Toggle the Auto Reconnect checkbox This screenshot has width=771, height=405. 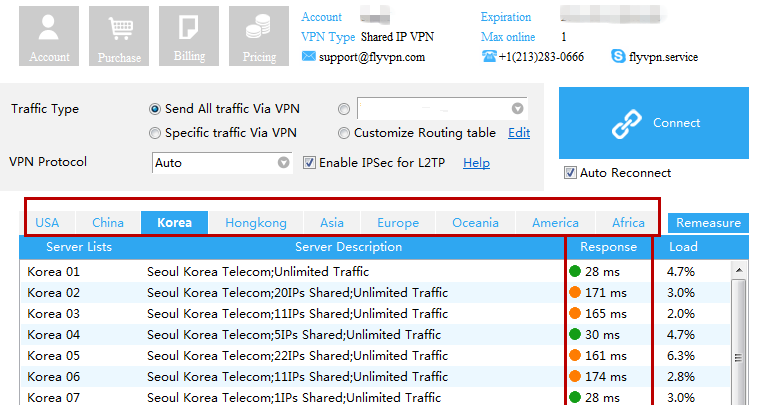click(x=570, y=173)
